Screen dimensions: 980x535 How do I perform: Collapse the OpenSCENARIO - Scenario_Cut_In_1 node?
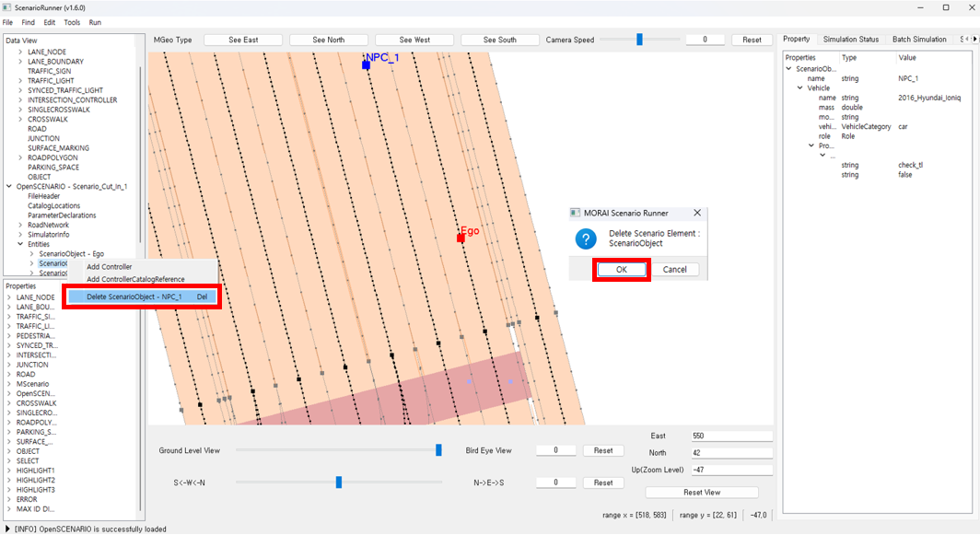pos(9,187)
